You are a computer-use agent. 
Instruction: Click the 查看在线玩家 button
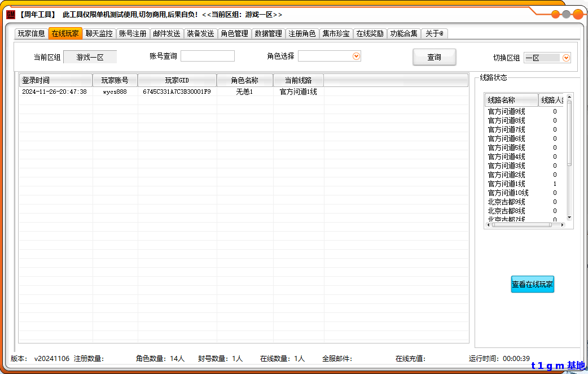(532, 285)
